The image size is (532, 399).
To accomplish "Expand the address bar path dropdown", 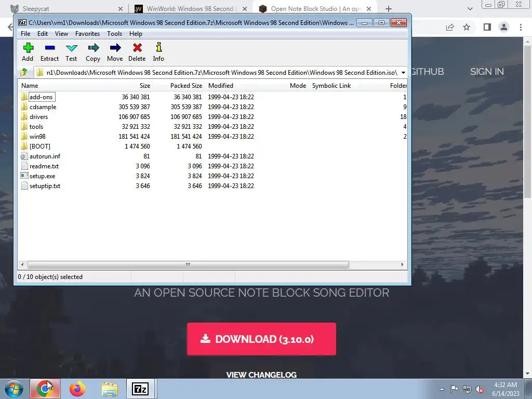I will click(403, 73).
